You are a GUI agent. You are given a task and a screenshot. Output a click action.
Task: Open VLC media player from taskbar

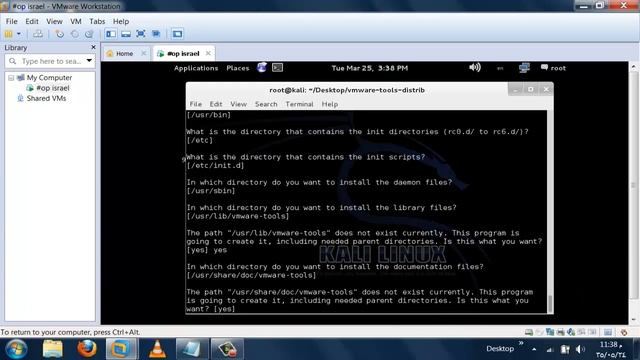[157, 349]
